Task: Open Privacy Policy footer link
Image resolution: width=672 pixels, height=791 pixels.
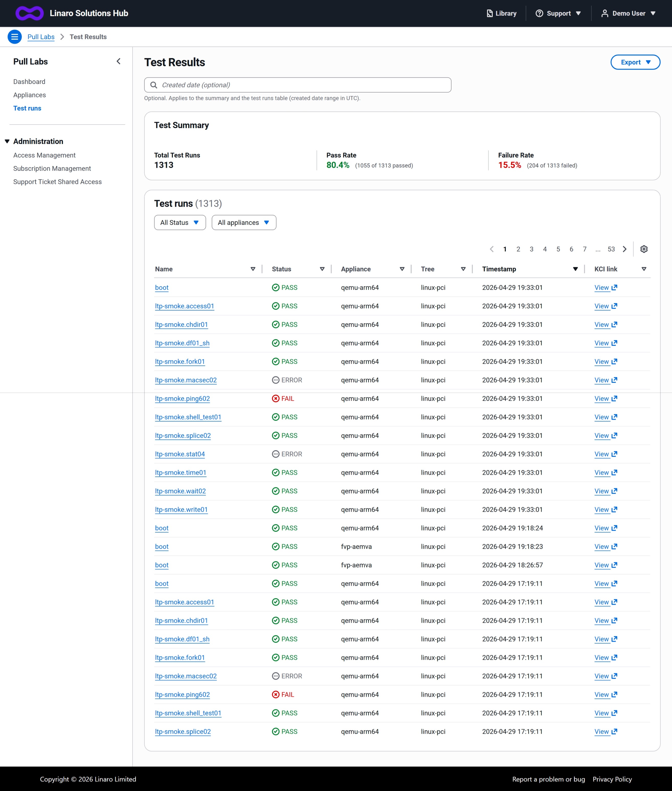Action: pos(612,779)
